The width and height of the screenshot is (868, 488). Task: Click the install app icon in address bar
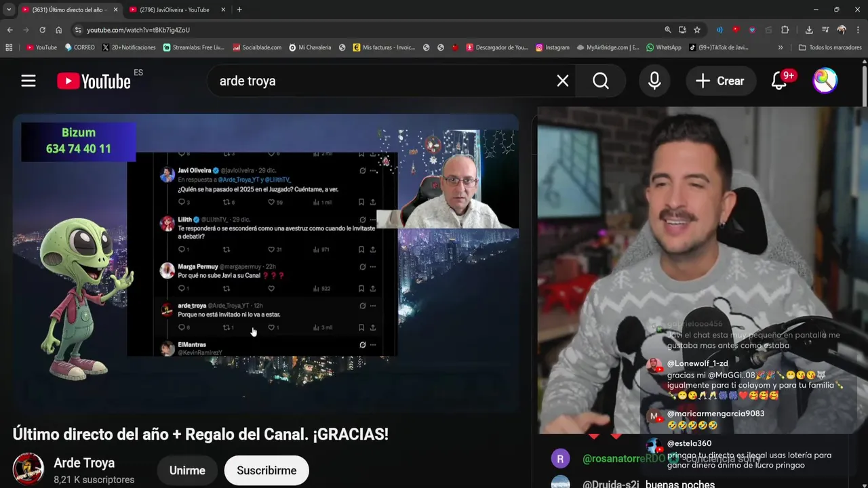click(x=682, y=30)
